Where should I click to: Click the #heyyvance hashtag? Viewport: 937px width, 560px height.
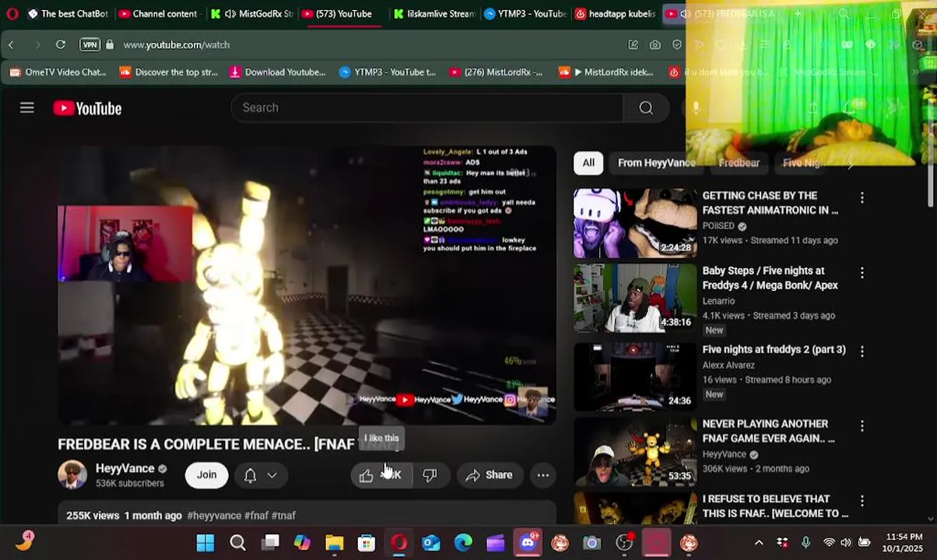(214, 516)
